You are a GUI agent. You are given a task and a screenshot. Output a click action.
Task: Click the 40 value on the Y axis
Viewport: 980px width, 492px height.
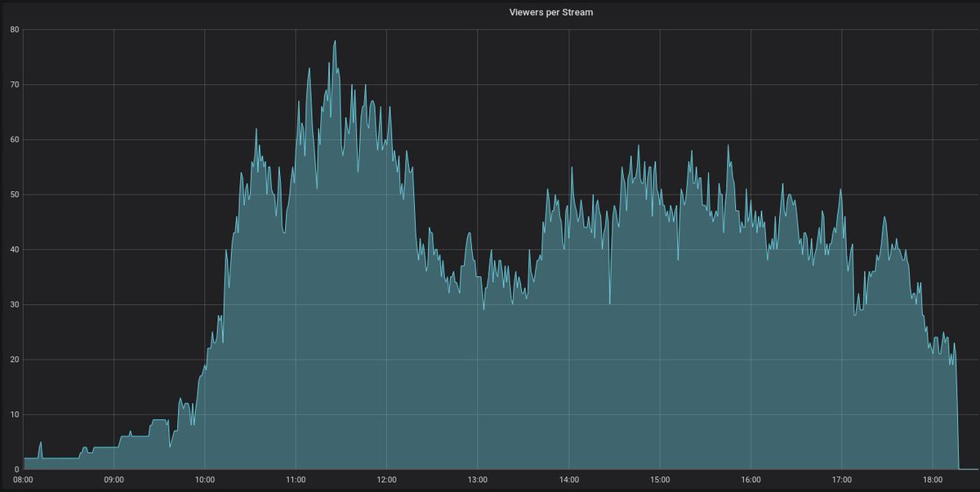point(14,249)
